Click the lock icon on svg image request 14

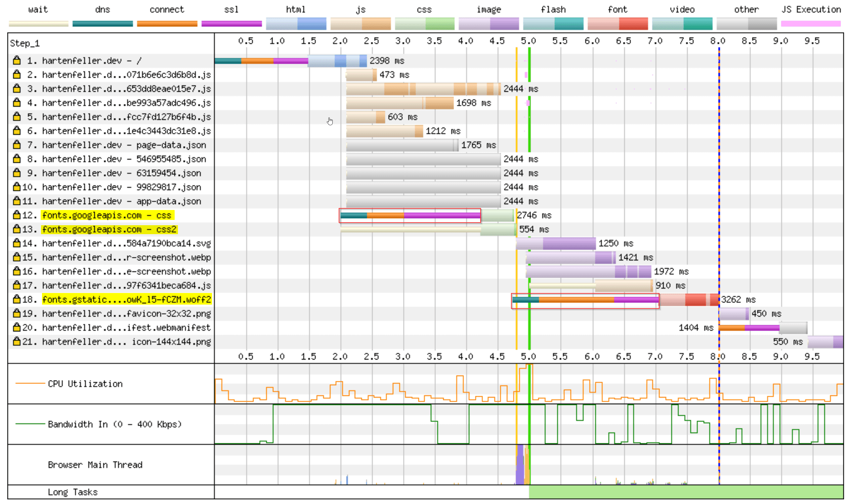[x=17, y=243]
